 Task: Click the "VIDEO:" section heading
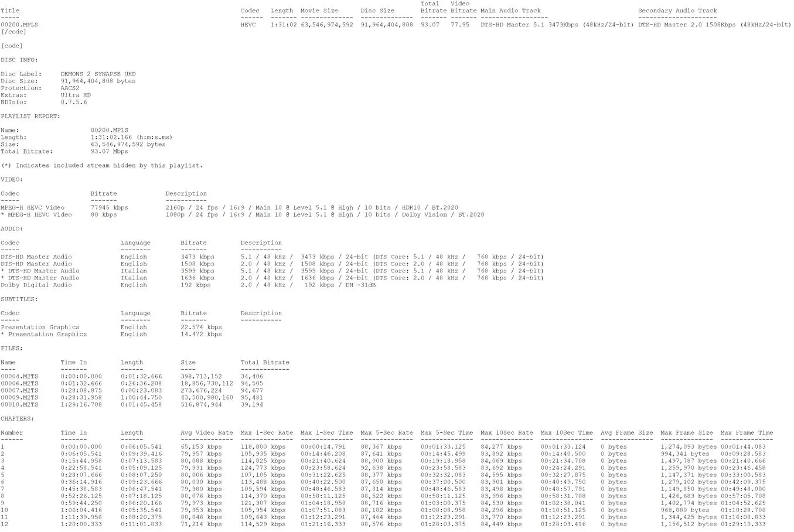[x=12, y=179]
